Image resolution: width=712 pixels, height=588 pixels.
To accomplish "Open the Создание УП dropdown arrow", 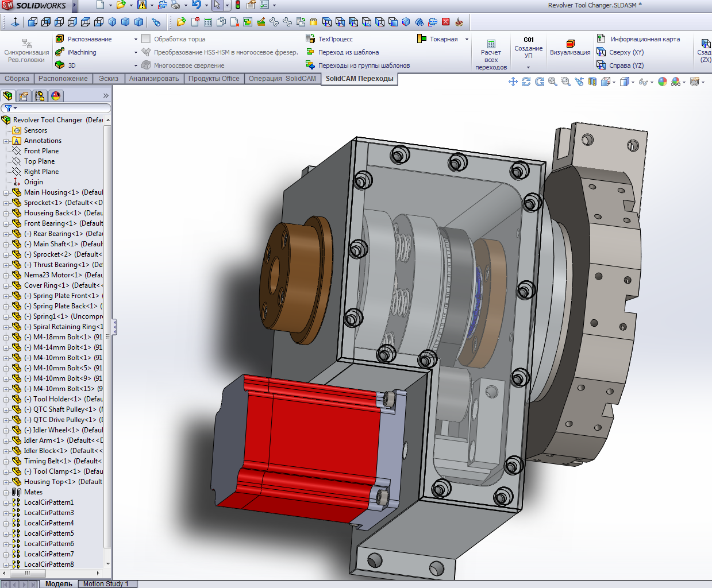I will point(528,67).
